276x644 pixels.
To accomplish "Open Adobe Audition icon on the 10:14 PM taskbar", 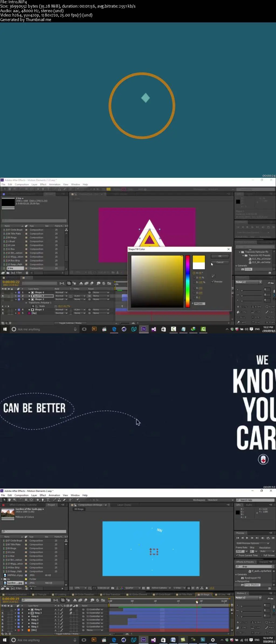I will pyautogui.click(x=203, y=640).
